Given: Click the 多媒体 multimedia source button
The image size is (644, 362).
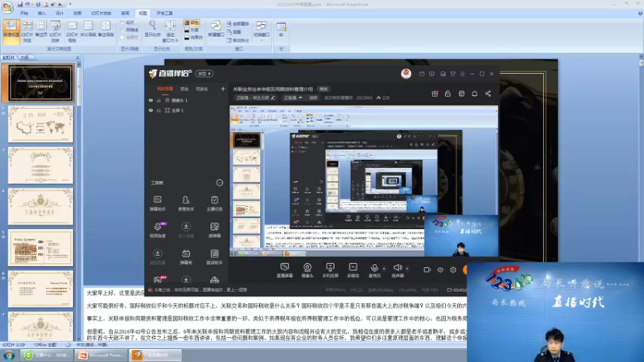Looking at the screenshot, I should tap(353, 270).
